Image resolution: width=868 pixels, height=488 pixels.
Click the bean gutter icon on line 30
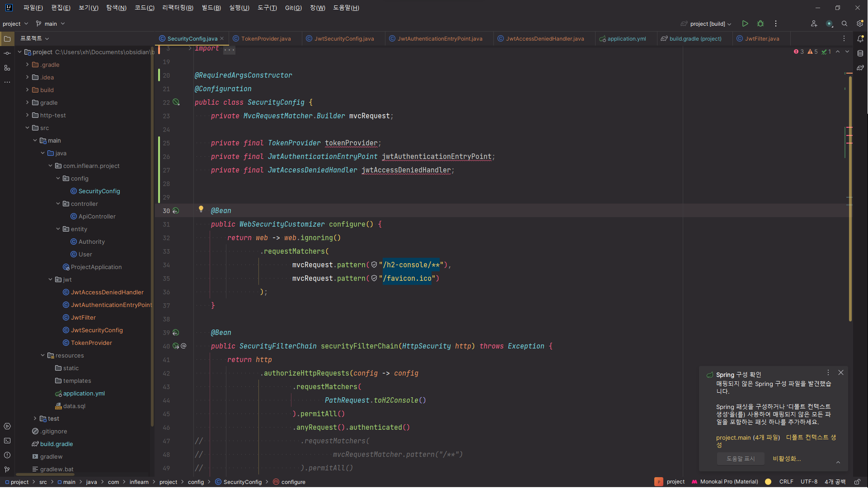(176, 211)
